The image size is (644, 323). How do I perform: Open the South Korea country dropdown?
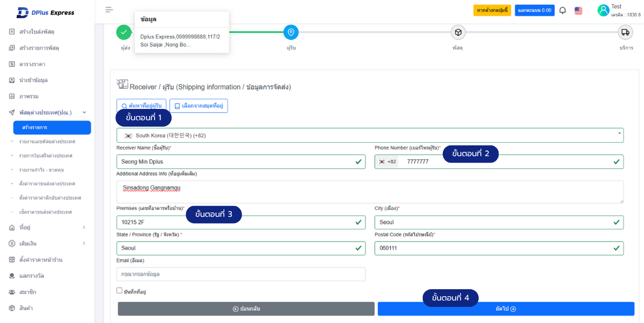[x=370, y=135]
